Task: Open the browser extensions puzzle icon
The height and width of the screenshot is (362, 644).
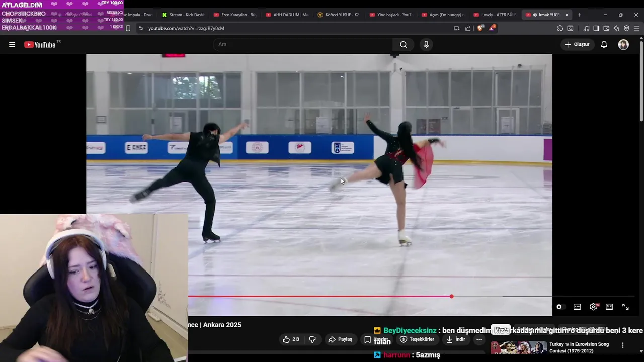Action: 560,28
